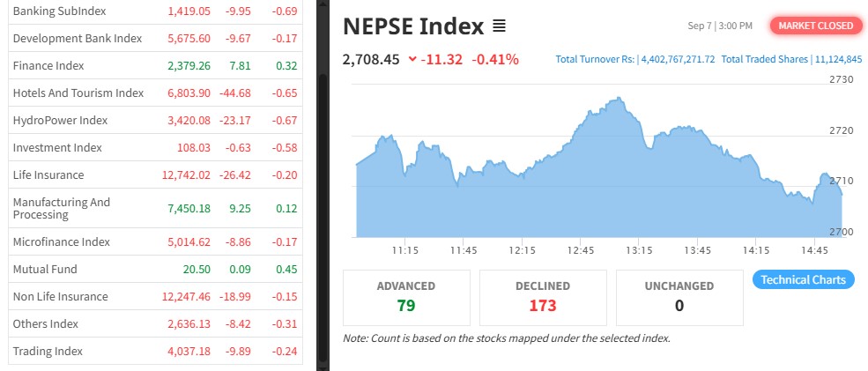868x371 pixels.
Task: Open Life Insurance index
Action: pos(48,175)
